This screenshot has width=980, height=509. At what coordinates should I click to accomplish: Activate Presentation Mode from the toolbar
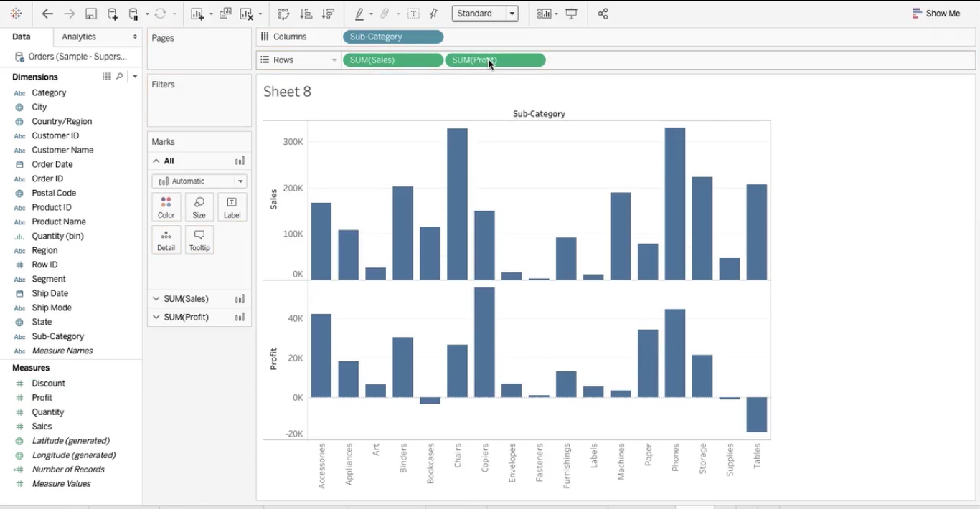click(x=572, y=13)
